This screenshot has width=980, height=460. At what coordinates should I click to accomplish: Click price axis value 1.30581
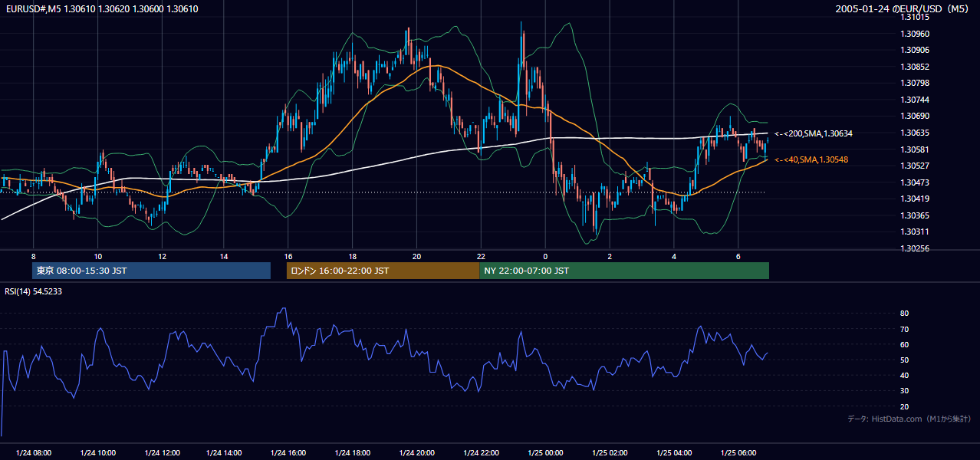click(x=915, y=149)
